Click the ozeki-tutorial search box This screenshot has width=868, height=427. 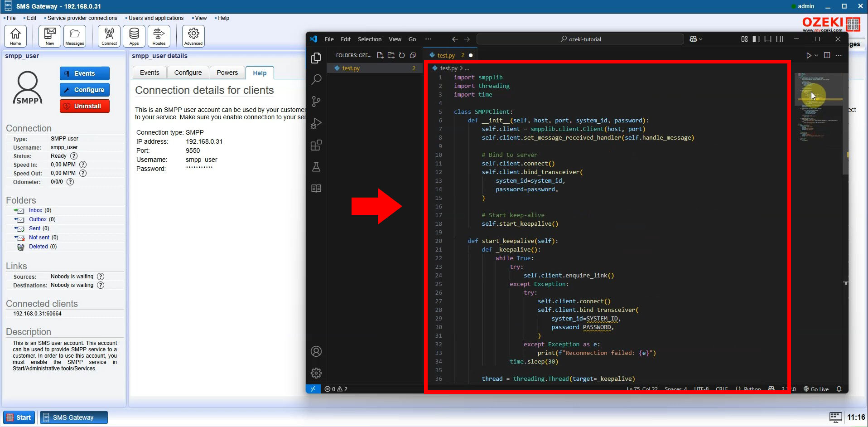(x=580, y=39)
